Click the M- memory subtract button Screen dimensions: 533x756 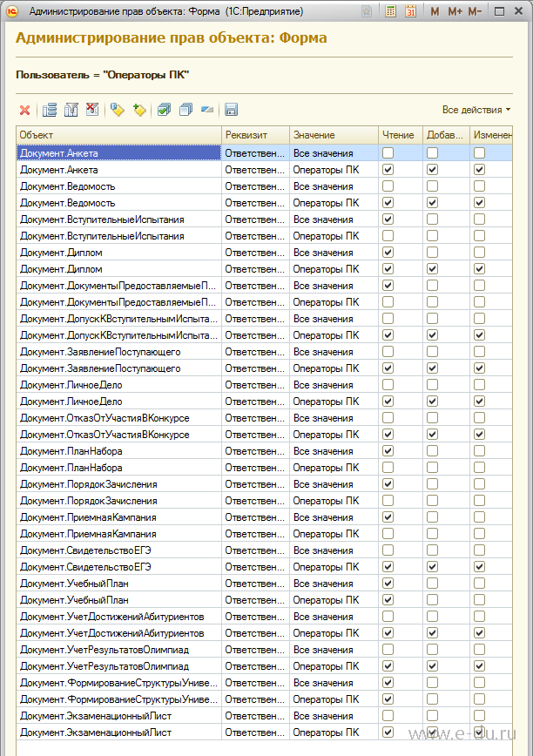pyautogui.click(x=476, y=11)
